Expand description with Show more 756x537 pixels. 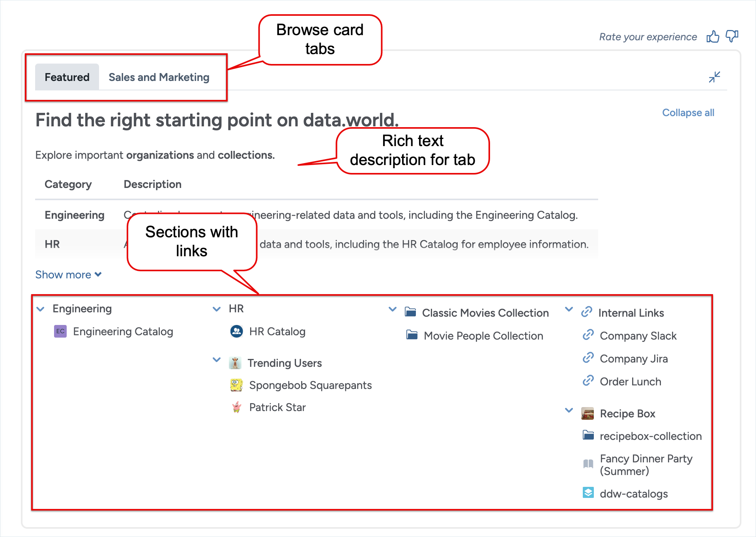coord(68,274)
